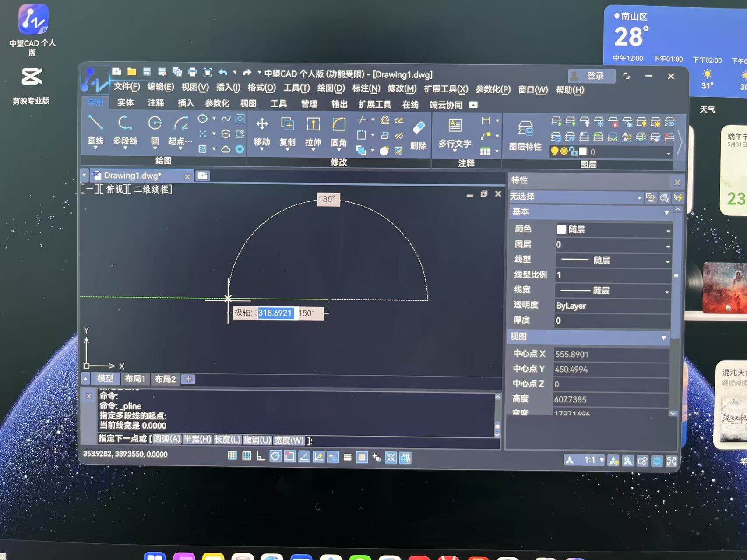Open the 线宽 随层 dropdown
Image resolution: width=747 pixels, height=560 pixels.
pos(613,291)
